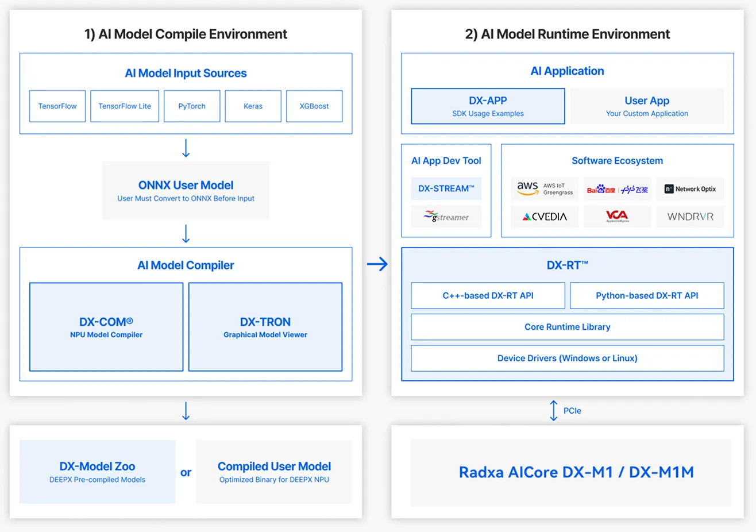Click the VCA logo tile
The width and height of the screenshot is (756, 532).
[618, 217]
